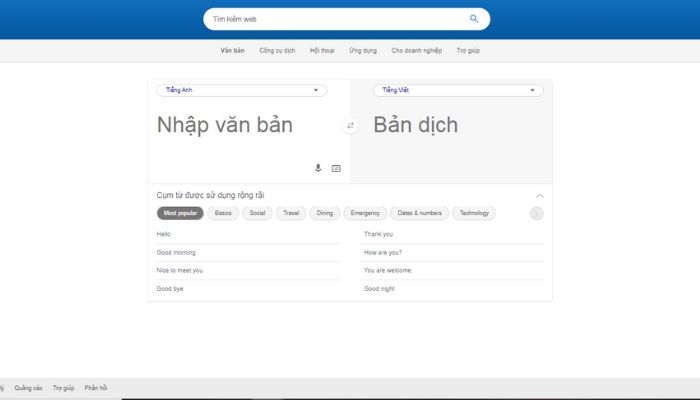This screenshot has height=400, width=700.
Task: Open the Trợ giúp footer link
Action: tap(63, 388)
